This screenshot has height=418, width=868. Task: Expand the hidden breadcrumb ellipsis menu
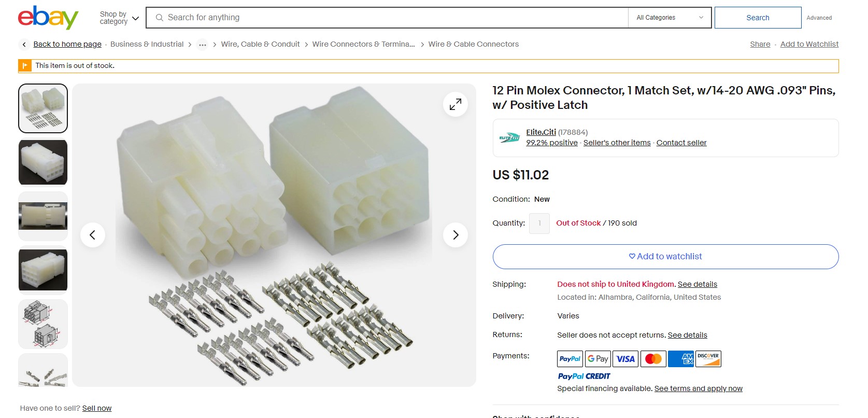[x=203, y=45]
